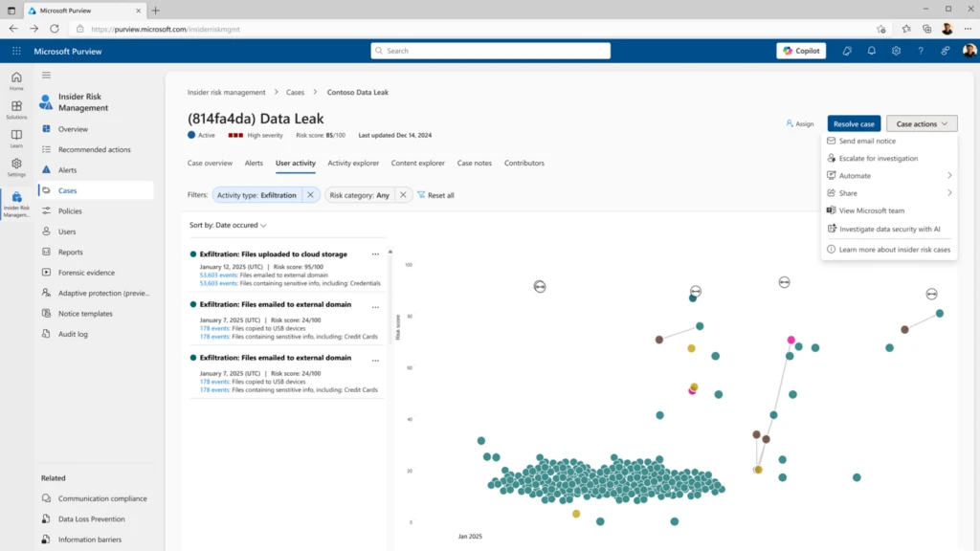Click the notifications bell icon
Image resolution: width=980 pixels, height=551 pixels.
[871, 51]
